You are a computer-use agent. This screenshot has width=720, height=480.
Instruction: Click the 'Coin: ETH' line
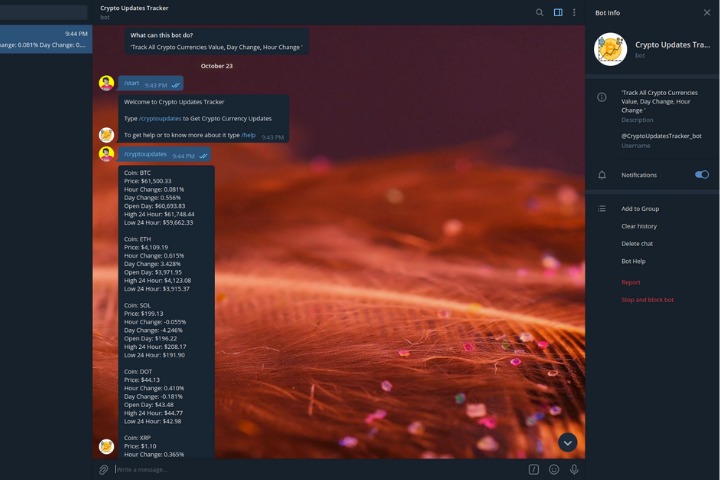coord(137,239)
